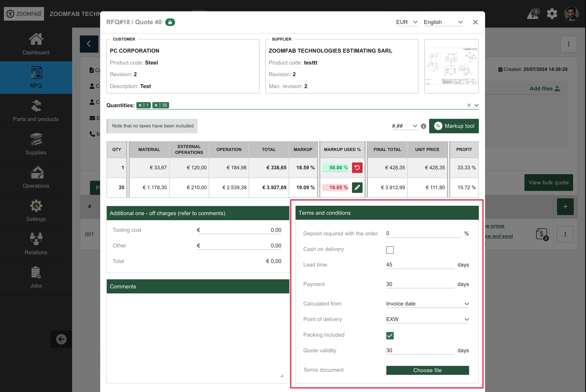Enable the Cash on delivery checkbox
This screenshot has width=586, height=392.
390,250
